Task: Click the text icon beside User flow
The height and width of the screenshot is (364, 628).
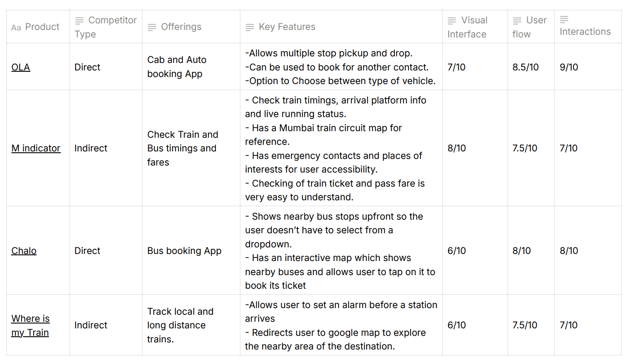Action: click(517, 20)
